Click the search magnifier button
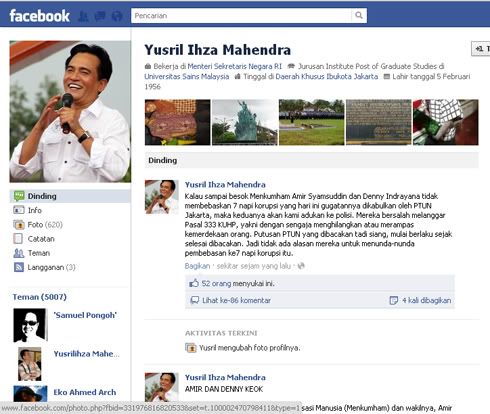The height and width of the screenshot is (414, 490). point(359,15)
